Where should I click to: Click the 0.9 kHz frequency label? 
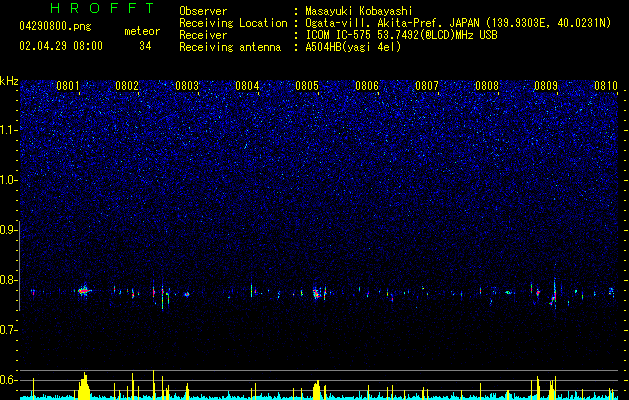(9, 230)
